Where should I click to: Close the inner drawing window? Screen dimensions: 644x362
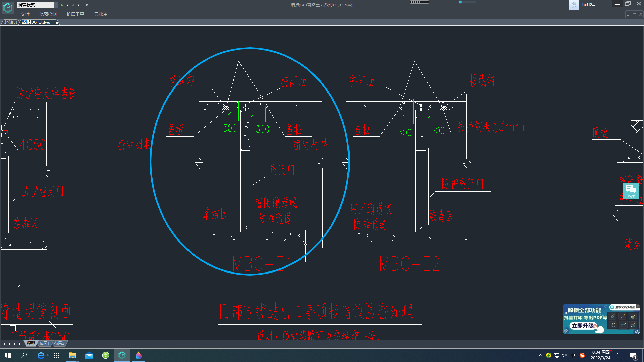(641, 14)
